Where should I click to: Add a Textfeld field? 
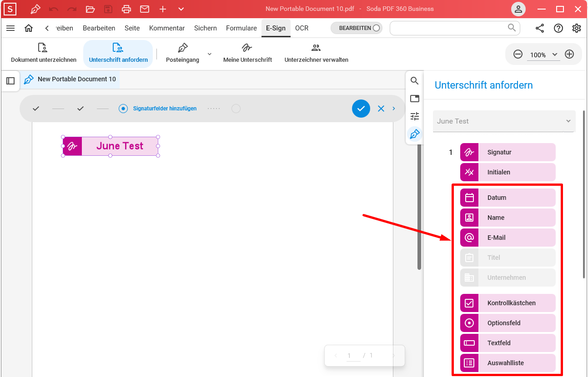pos(508,343)
